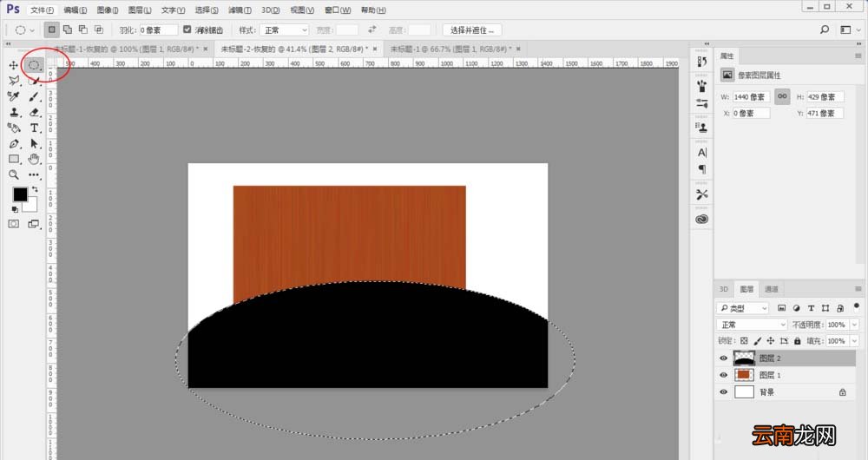Open the 图像 menu
Image resolution: width=868 pixels, height=460 pixels.
[x=108, y=10]
